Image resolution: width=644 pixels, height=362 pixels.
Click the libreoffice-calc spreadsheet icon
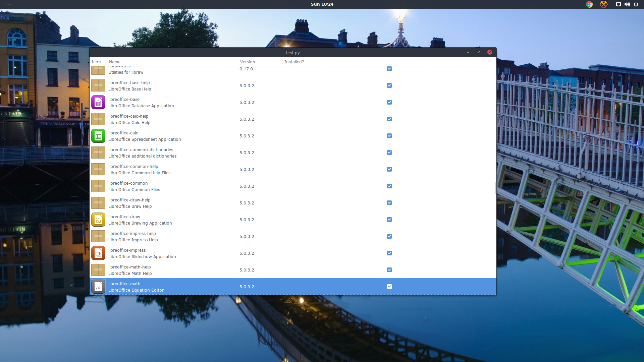98,136
